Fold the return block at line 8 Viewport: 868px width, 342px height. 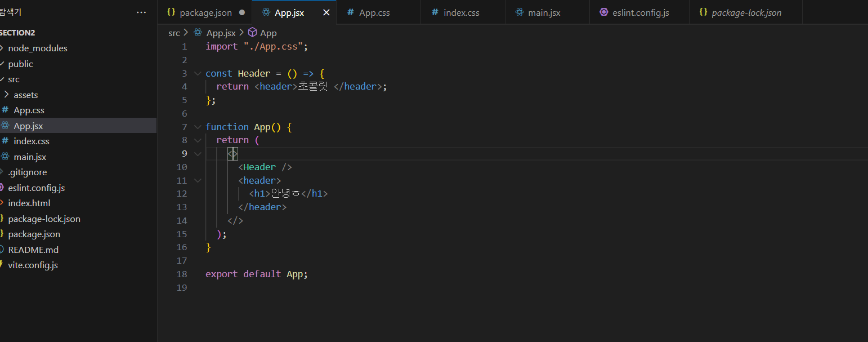tap(197, 140)
